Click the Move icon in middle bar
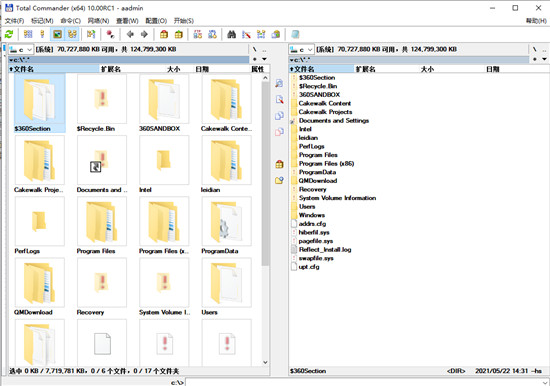Image resolution: width=550 pixels, height=386 pixels. pyautogui.click(x=279, y=132)
